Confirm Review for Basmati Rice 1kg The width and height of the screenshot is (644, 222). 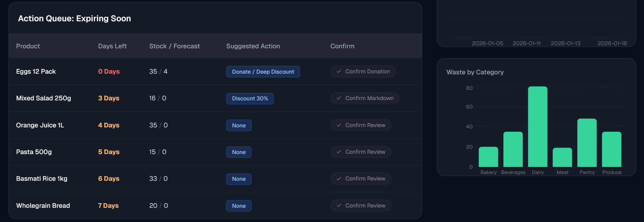pos(361,179)
